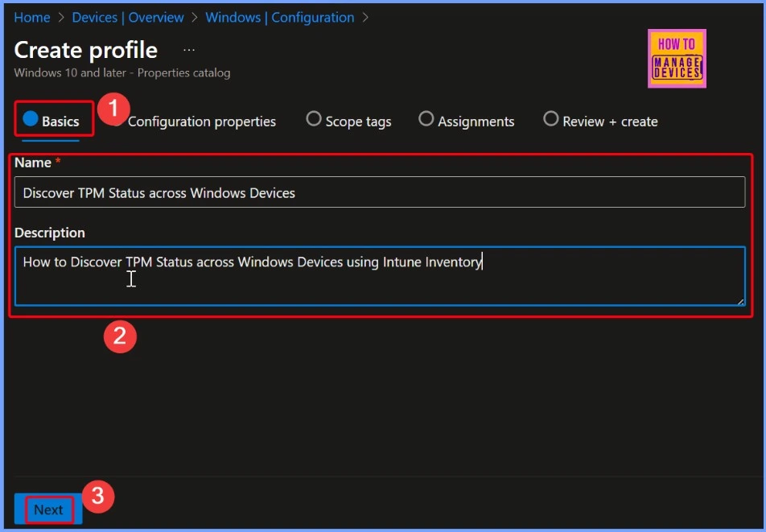The width and height of the screenshot is (766, 532).
Task: Click the Review + create step circle
Action: [551, 118]
